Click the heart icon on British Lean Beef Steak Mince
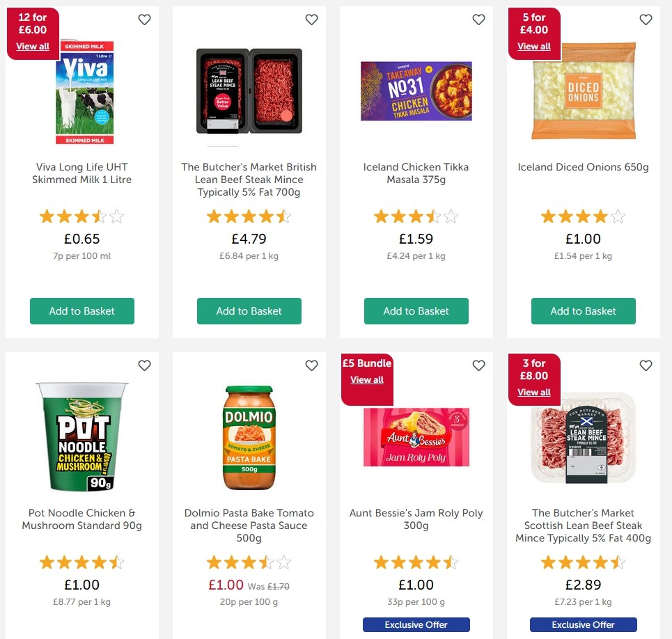 pos(311,19)
